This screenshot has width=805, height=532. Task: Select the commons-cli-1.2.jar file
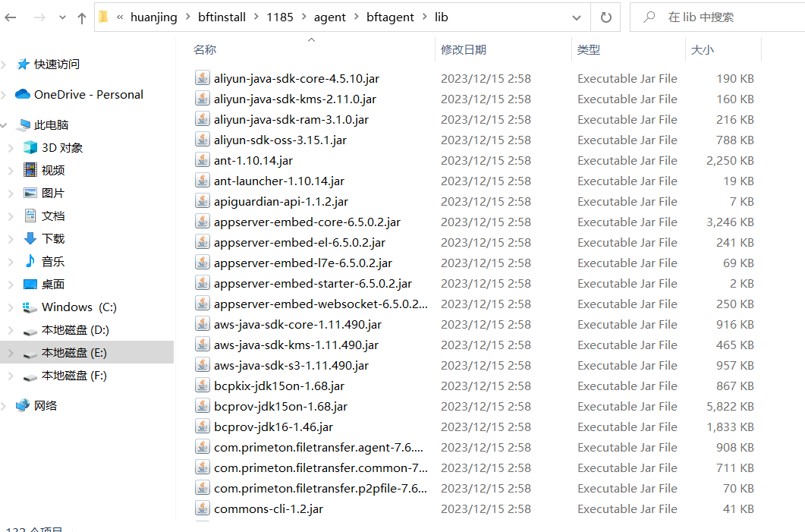point(269,508)
